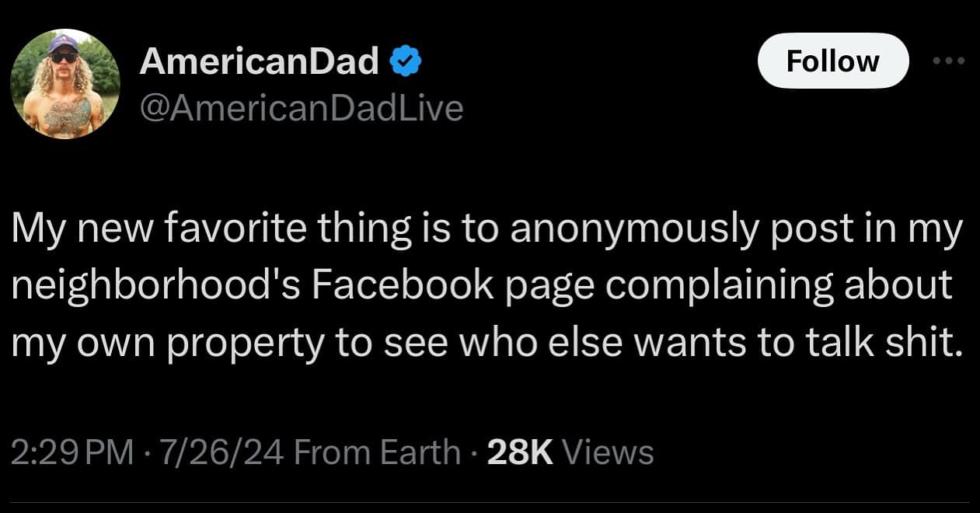This screenshot has width=980, height=513.
Task: Click the word 'Facebook' in the tweet
Action: (403, 287)
